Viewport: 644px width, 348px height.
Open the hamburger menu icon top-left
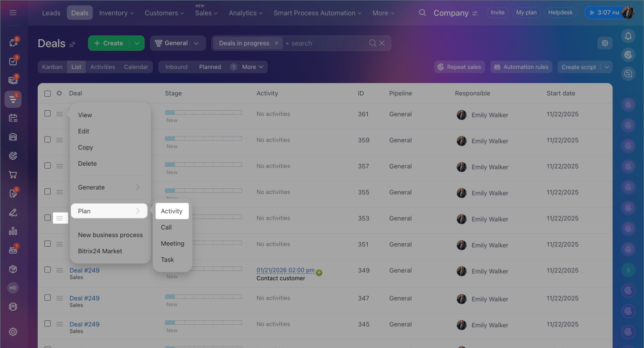coord(13,13)
